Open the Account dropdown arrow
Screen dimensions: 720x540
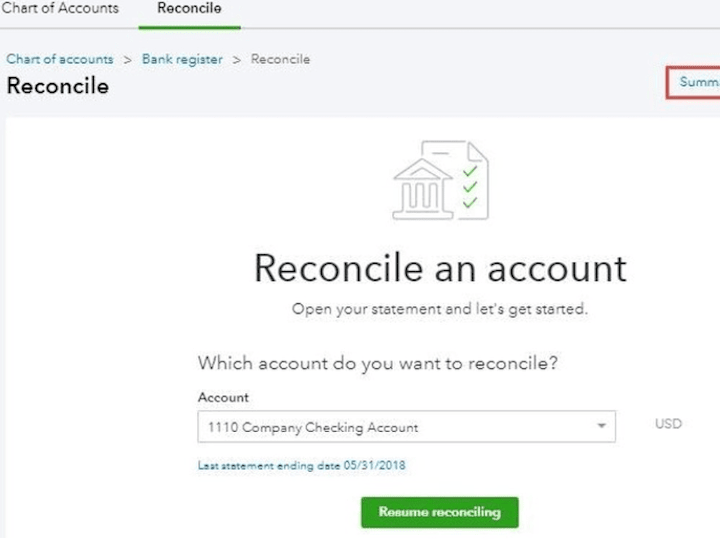(601, 426)
